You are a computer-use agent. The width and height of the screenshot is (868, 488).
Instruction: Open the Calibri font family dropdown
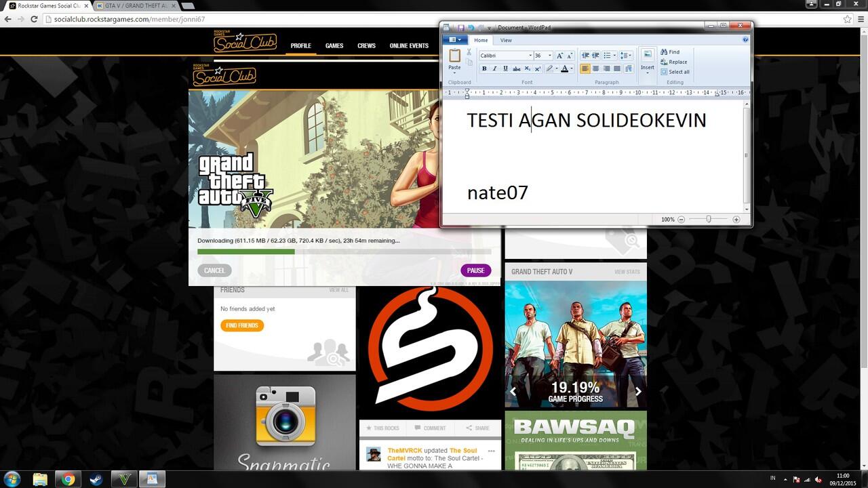[529, 56]
